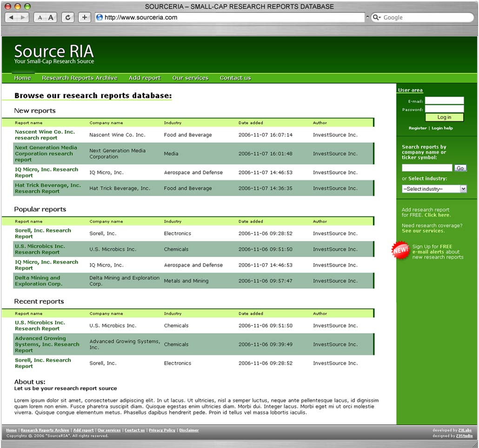Click the browser forward arrow

tap(22, 17)
